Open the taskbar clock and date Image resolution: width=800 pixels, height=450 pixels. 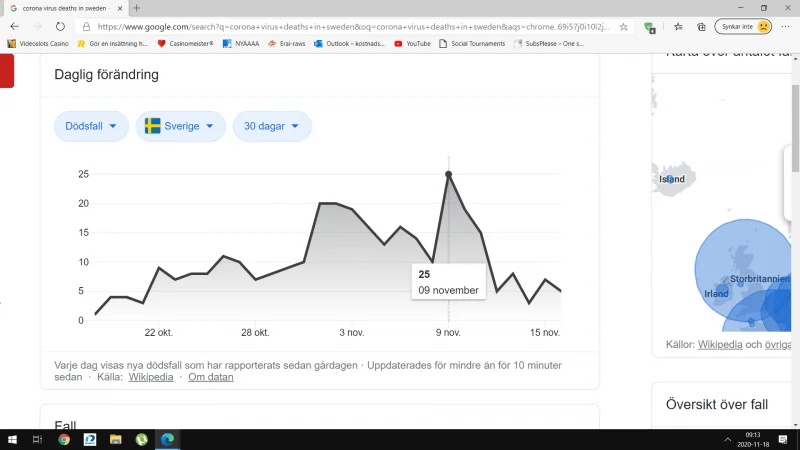point(753,440)
